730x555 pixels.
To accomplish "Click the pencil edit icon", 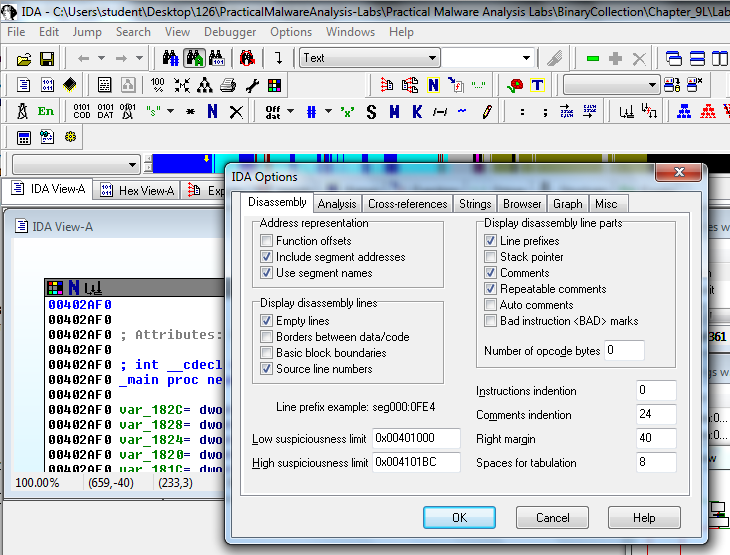I will (487, 112).
